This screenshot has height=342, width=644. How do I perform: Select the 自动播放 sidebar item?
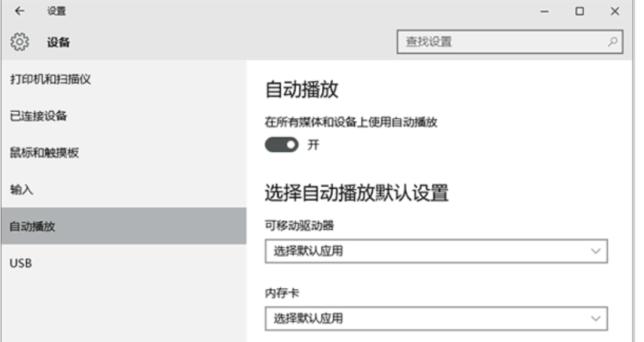(x=123, y=226)
